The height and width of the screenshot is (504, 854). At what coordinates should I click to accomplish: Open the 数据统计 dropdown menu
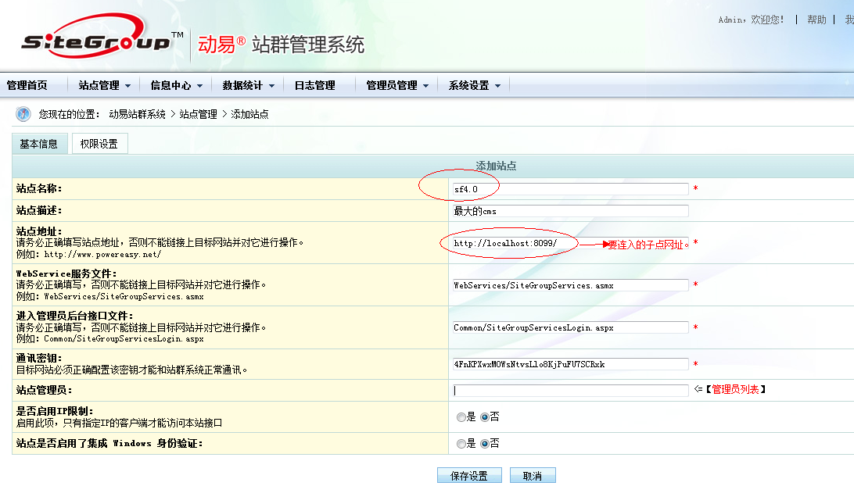click(248, 86)
